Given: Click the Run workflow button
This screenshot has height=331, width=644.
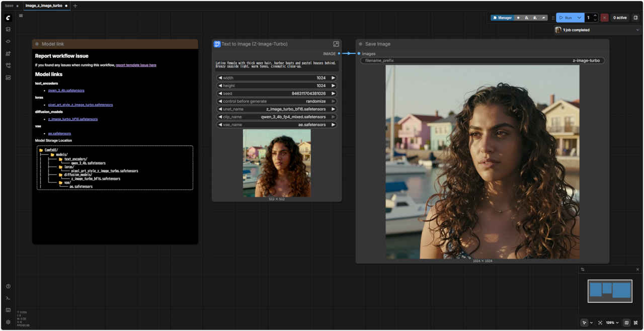Looking at the screenshot, I should coord(566,18).
